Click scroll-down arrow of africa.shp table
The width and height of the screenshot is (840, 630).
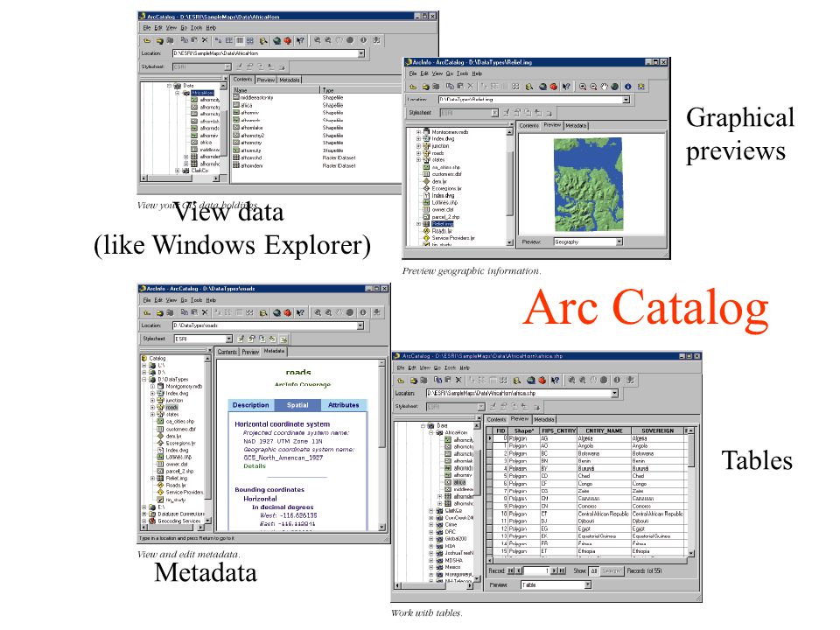click(x=691, y=553)
